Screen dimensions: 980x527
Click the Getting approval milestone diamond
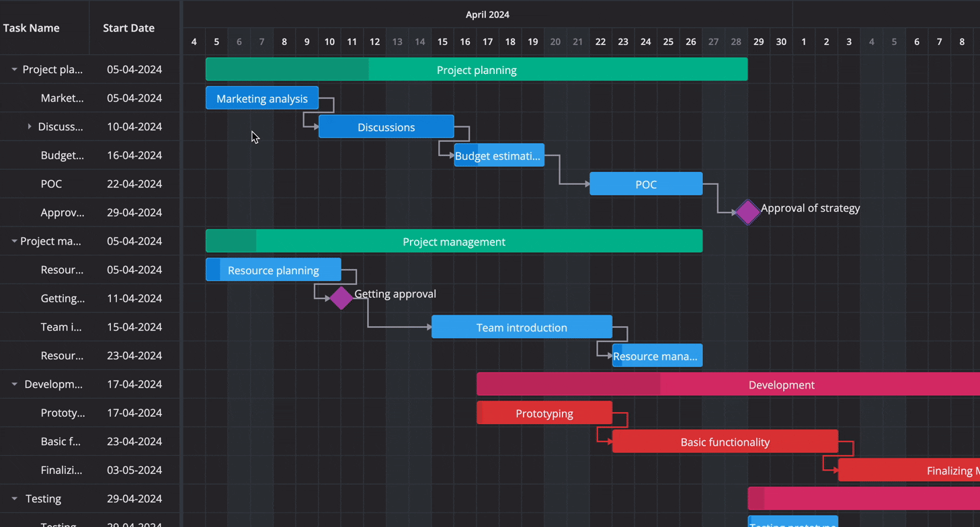[x=341, y=298]
